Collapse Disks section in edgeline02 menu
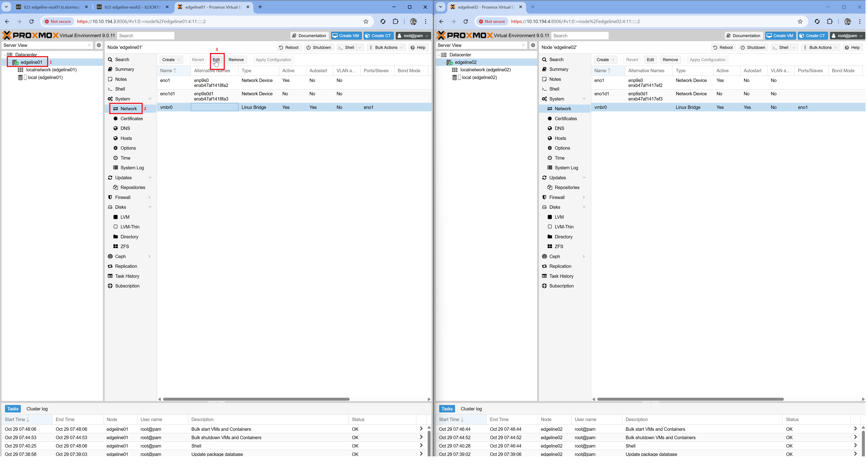Image resolution: width=868 pixels, height=467 pixels. coord(584,207)
